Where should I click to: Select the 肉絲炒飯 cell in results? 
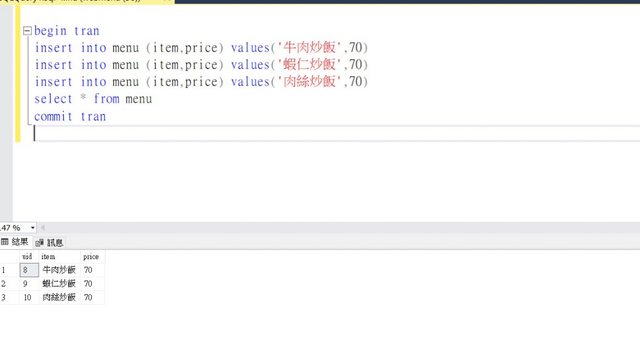pos(59,298)
